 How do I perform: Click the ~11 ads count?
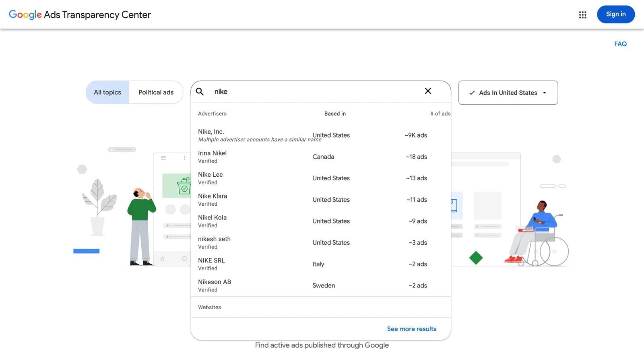(417, 200)
